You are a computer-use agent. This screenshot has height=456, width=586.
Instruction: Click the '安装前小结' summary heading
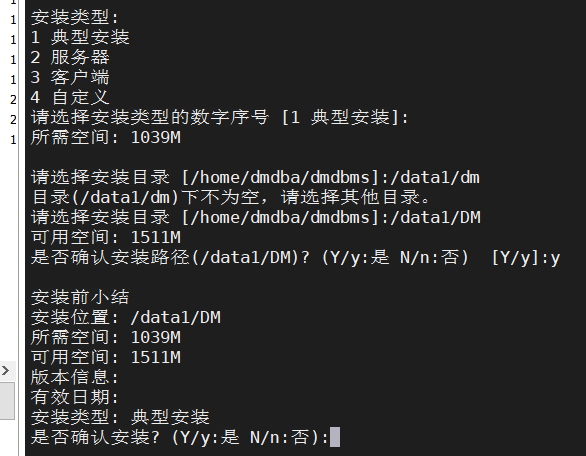click(80, 298)
